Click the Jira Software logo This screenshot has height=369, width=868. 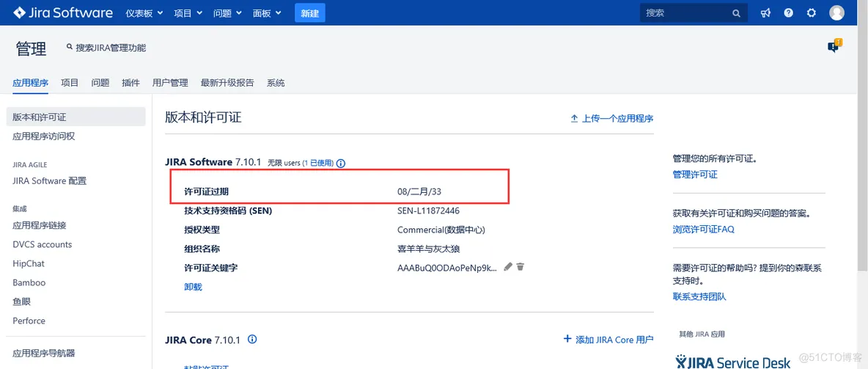click(x=63, y=12)
